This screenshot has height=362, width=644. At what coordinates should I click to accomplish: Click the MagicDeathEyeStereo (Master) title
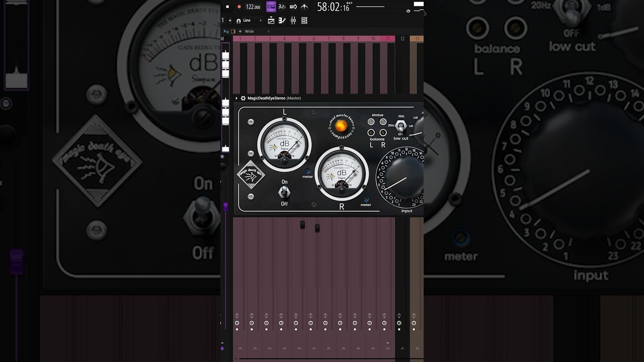click(x=274, y=99)
